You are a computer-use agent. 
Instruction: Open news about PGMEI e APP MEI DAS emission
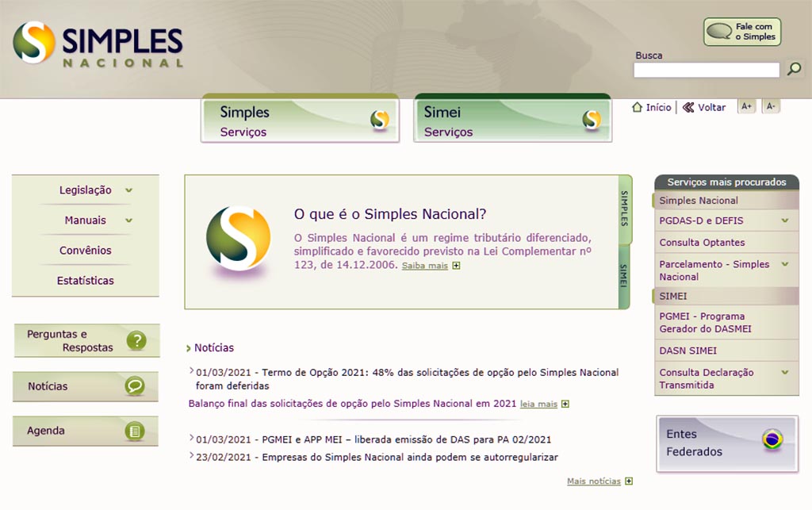pyautogui.click(x=373, y=439)
